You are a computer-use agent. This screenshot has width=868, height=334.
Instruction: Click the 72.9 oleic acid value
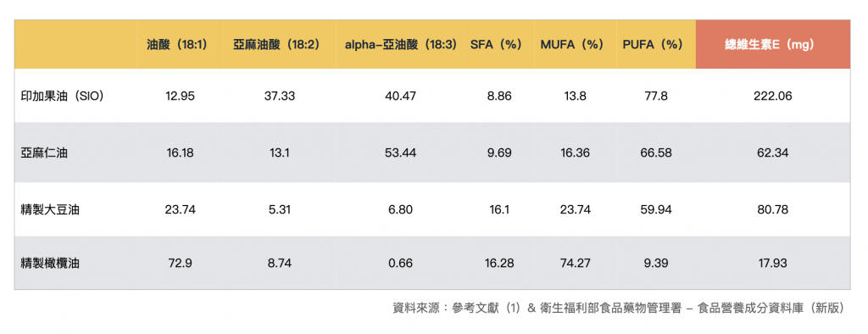(180, 264)
